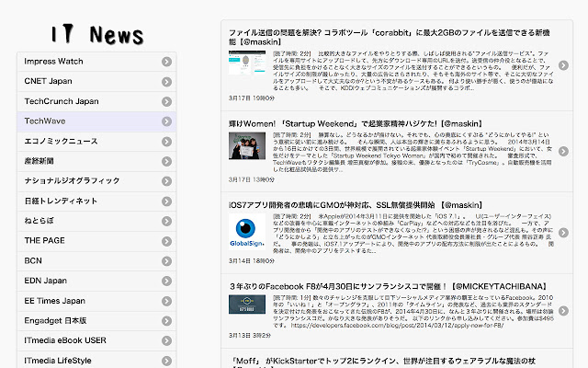Click the arrow icon beside TechCrunch Japan
The height and width of the screenshot is (368, 588).
point(167,101)
